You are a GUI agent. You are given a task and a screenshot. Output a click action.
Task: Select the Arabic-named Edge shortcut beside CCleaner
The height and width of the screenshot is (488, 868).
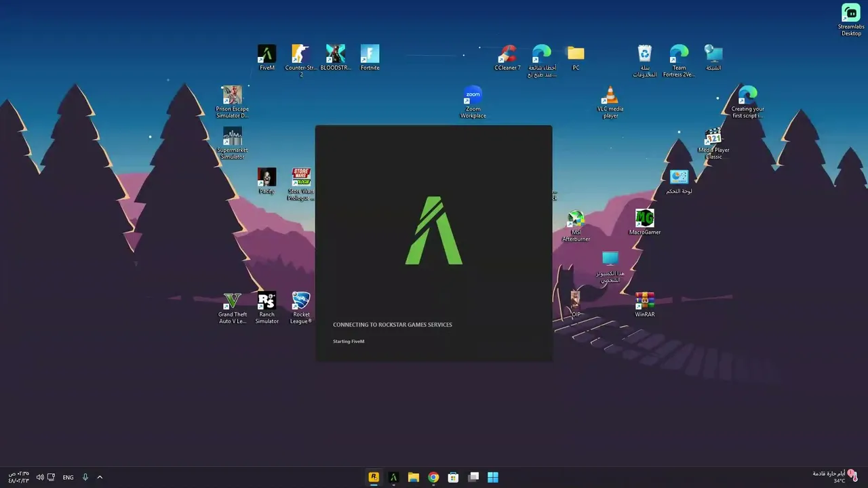click(x=542, y=60)
